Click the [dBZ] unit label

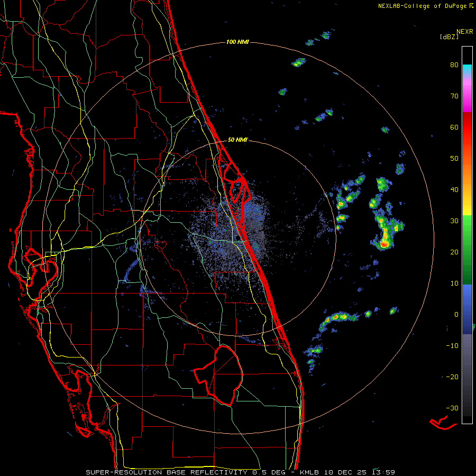(449, 37)
